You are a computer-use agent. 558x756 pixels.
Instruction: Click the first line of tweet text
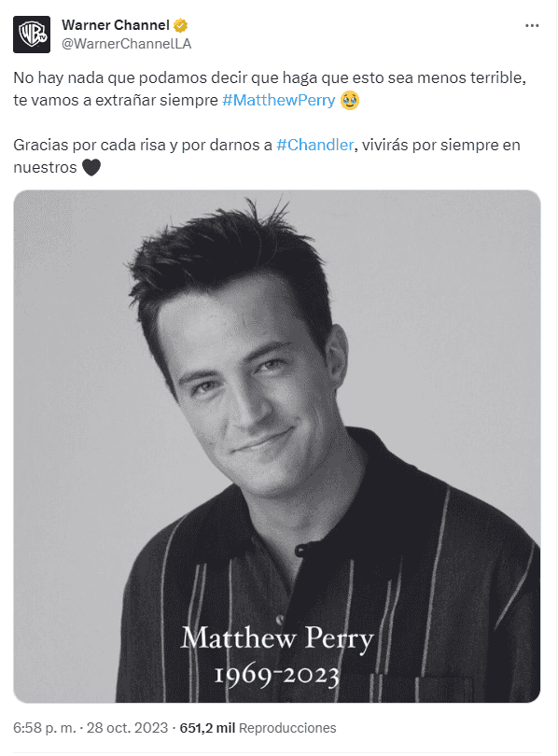point(270,77)
